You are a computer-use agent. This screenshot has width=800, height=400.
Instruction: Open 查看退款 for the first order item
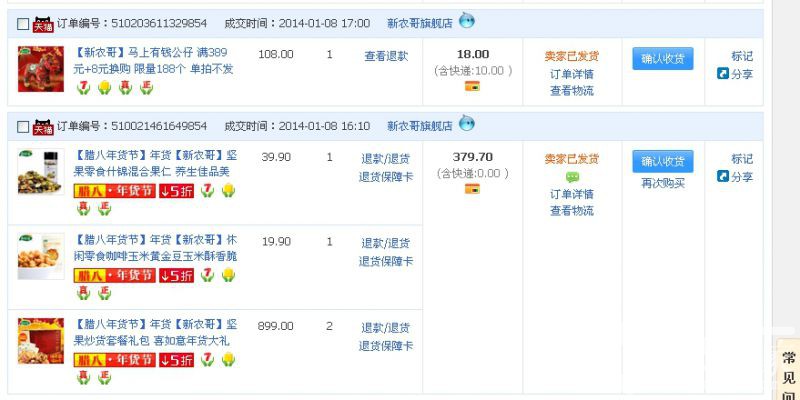point(386,57)
